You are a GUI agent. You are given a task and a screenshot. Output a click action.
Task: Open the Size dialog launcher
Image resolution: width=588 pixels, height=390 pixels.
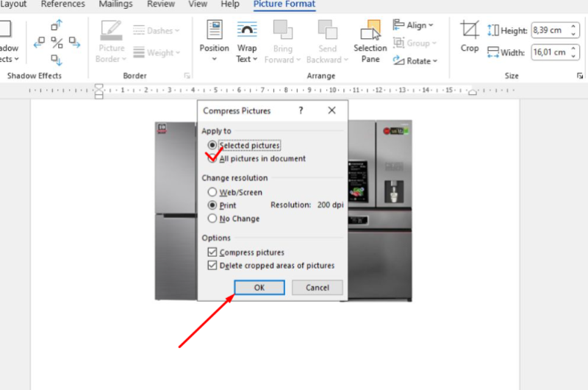(580, 76)
